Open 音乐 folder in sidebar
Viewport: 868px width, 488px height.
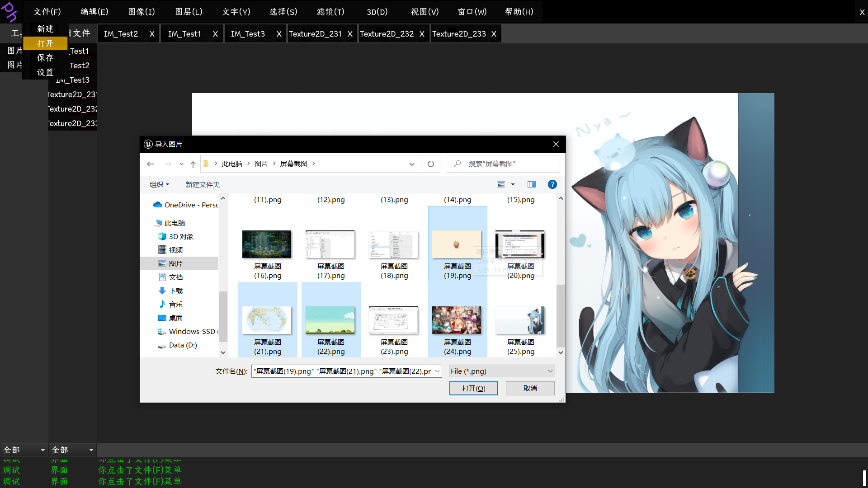(170, 304)
